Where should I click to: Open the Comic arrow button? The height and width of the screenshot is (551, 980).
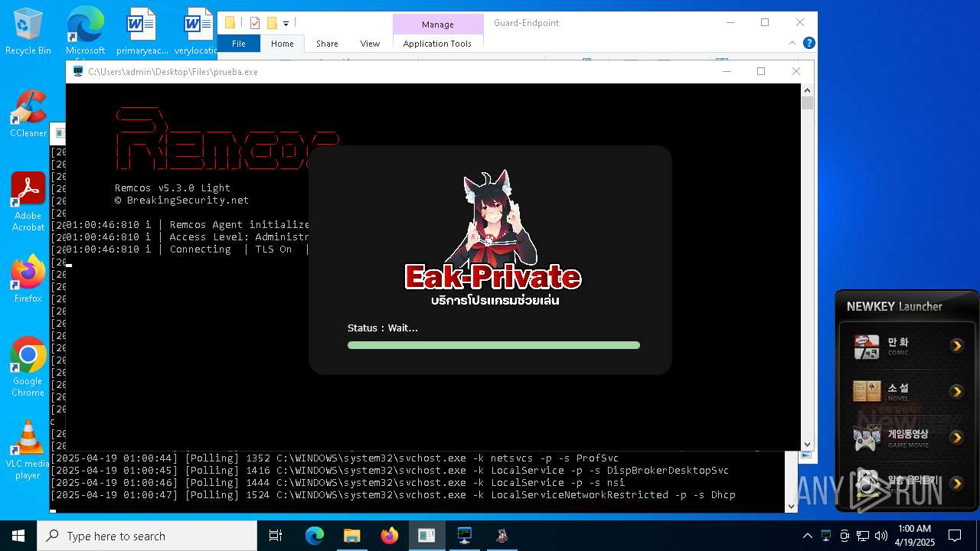(957, 346)
